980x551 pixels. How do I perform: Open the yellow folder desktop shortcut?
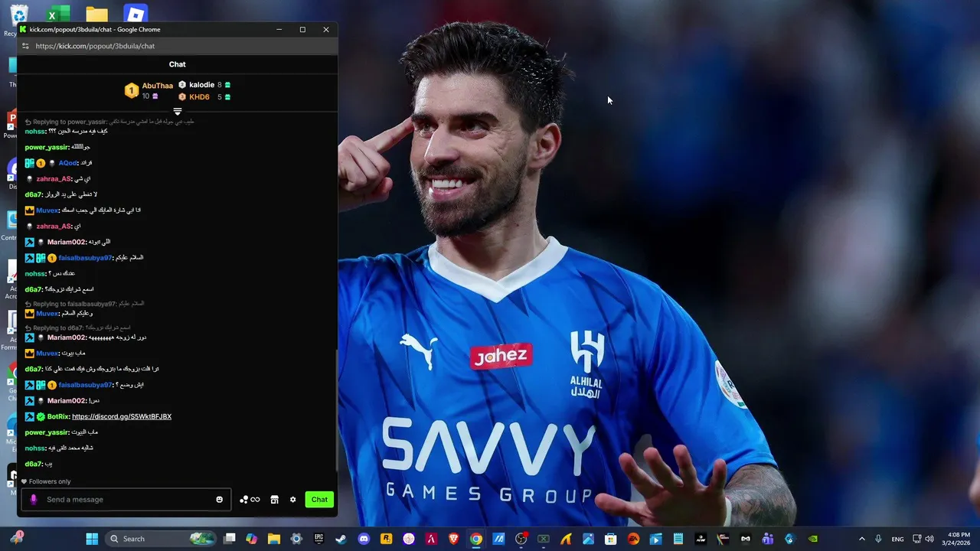click(x=96, y=14)
